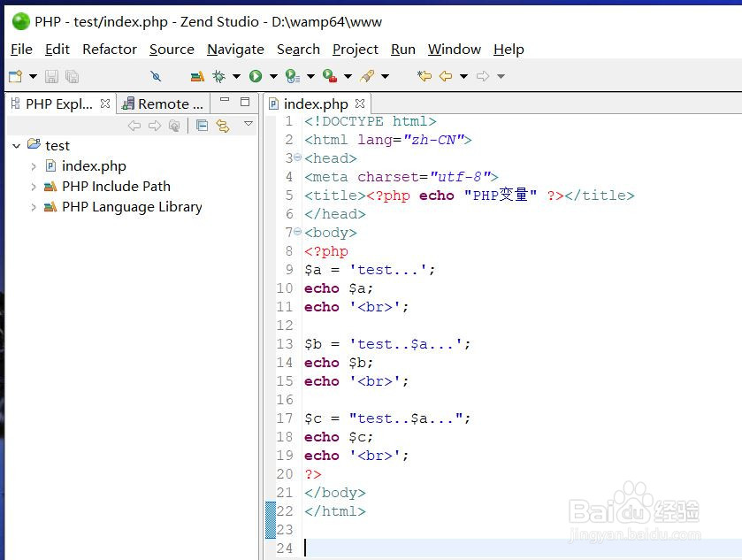The height and width of the screenshot is (560, 742).
Task: Click the Last Edit Location icon
Action: tap(425, 76)
